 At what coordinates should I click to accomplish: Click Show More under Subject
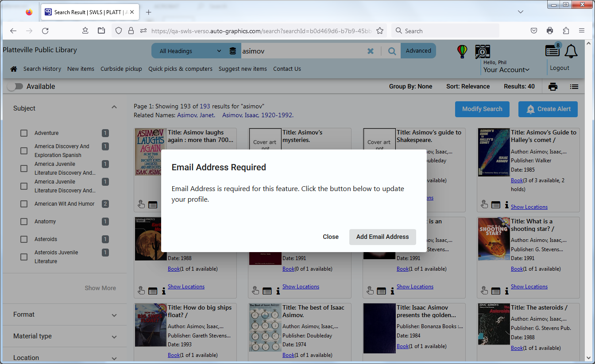tap(100, 288)
